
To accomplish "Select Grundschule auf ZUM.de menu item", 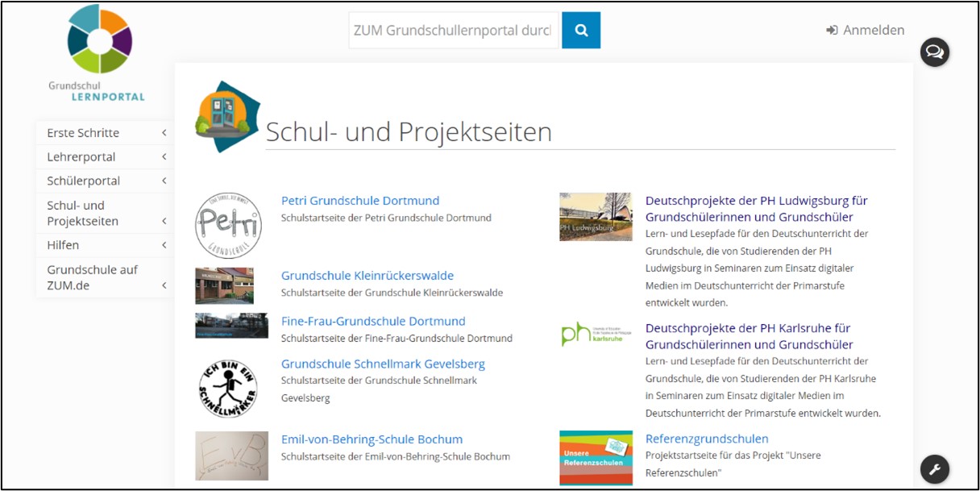I will pyautogui.click(x=92, y=277).
